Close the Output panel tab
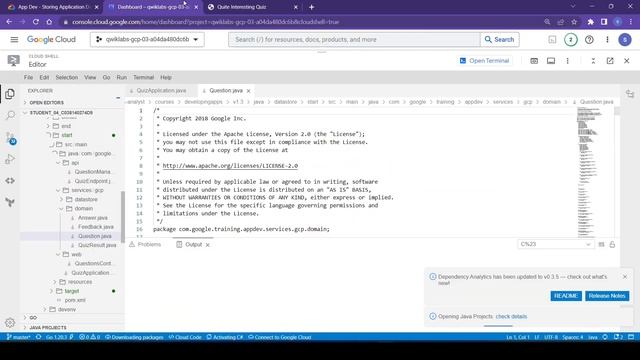The height and width of the screenshot is (360, 640). [x=207, y=244]
